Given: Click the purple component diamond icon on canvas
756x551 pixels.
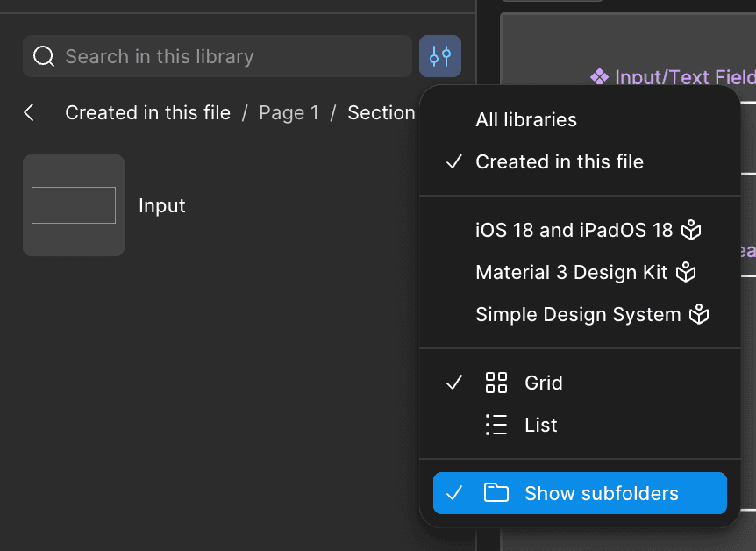Looking at the screenshot, I should [x=601, y=77].
